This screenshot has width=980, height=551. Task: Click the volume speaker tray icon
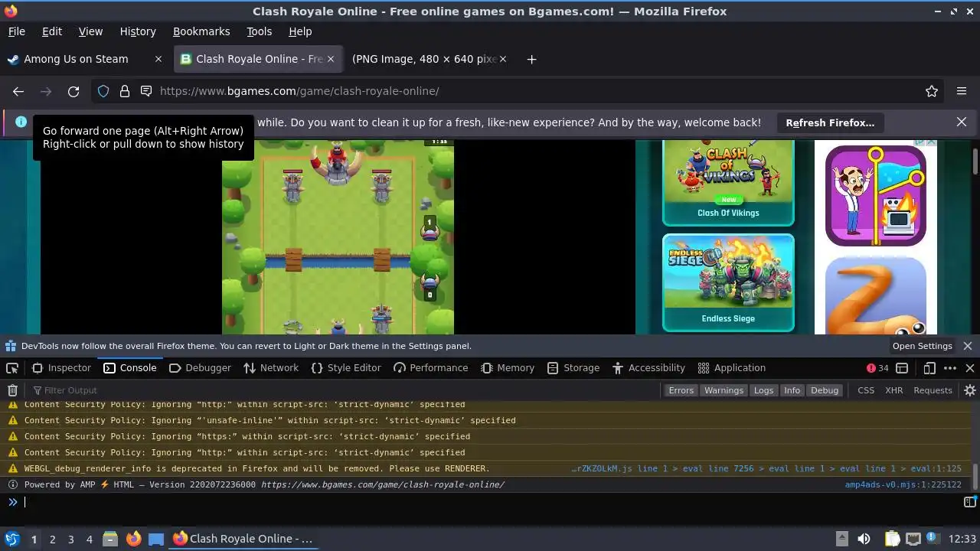tap(864, 539)
